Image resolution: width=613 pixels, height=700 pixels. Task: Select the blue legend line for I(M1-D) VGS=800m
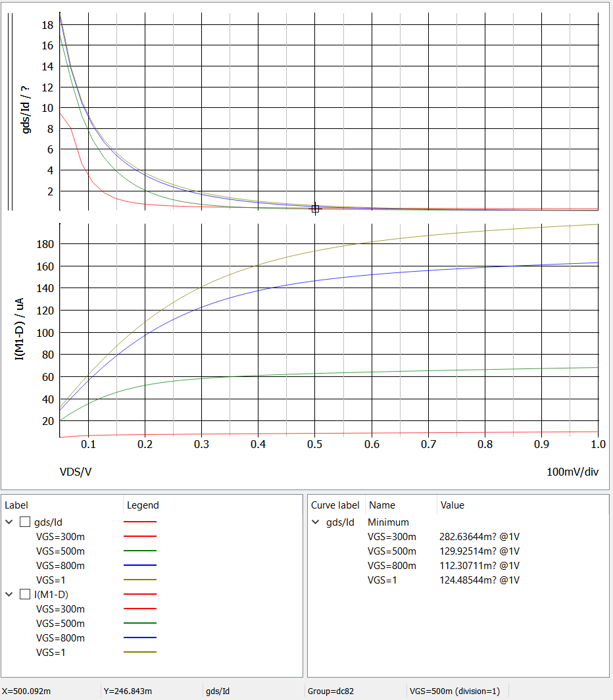(x=141, y=637)
